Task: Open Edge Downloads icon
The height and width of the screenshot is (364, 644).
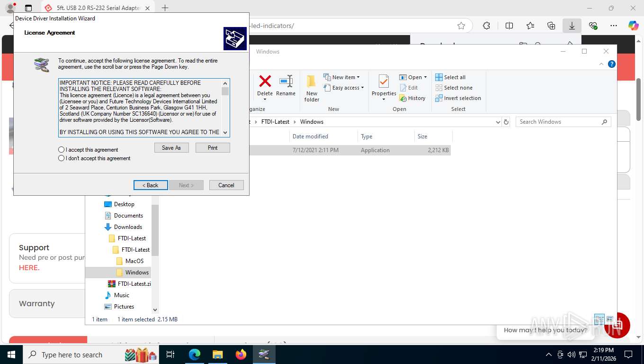Action: coord(572,26)
